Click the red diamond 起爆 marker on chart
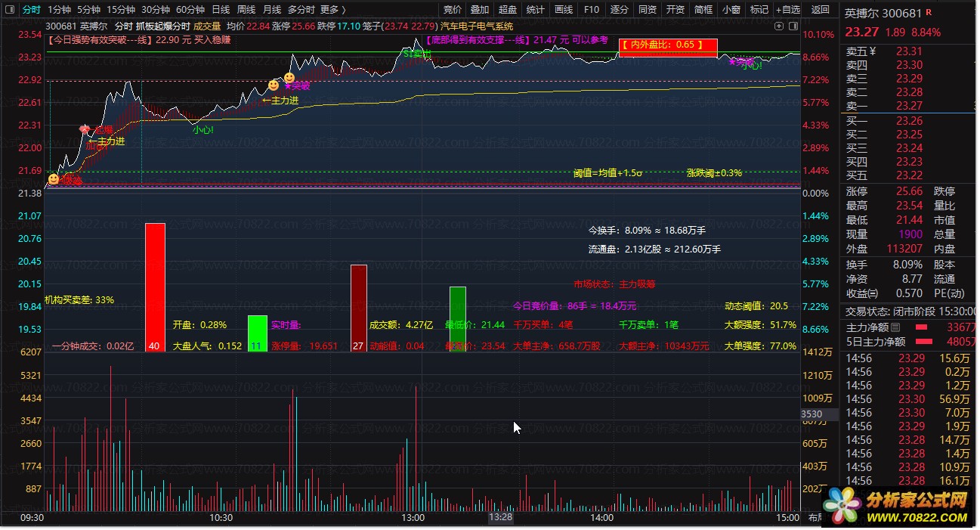Screen dimensions: 980x530 (84, 130)
